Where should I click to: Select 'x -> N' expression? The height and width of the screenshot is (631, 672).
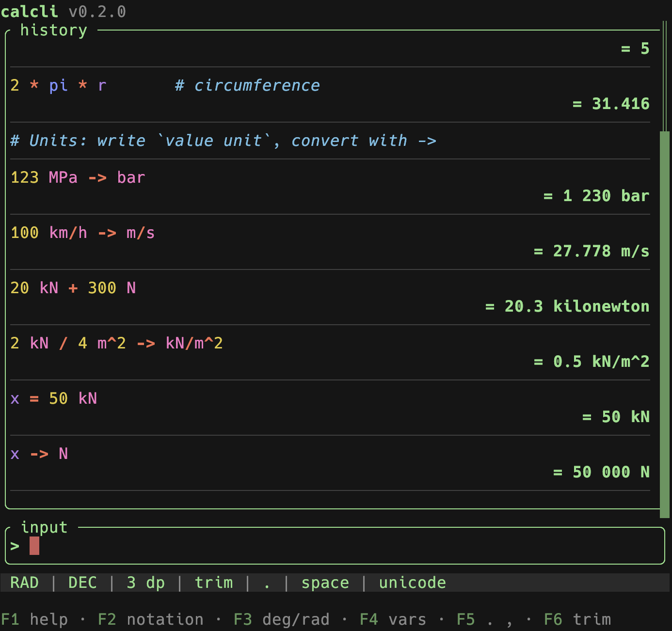[39, 454]
